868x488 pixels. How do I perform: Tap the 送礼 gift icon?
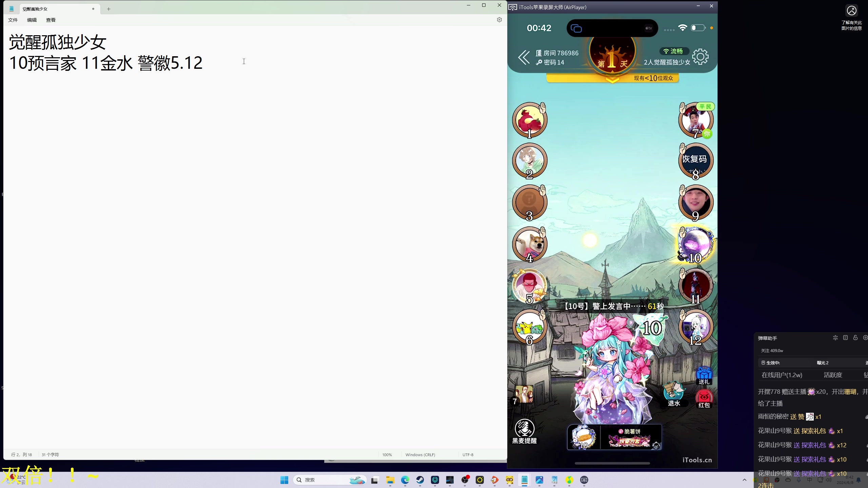(704, 375)
